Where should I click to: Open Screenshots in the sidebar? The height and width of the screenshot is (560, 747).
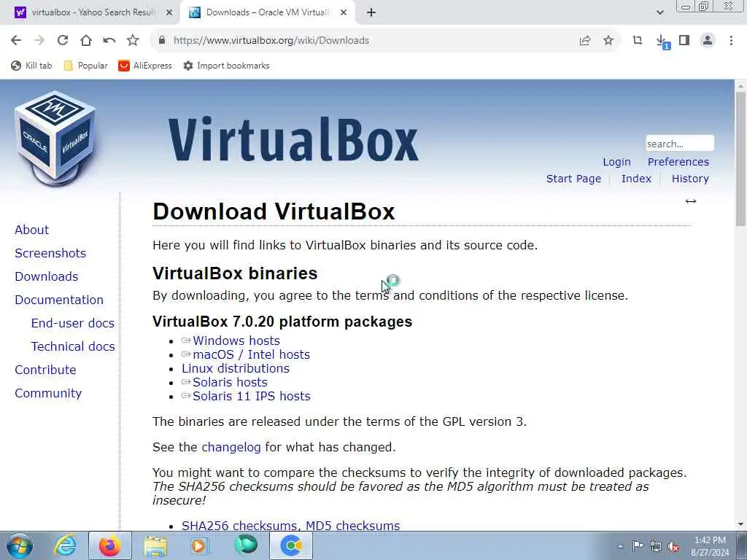(50, 253)
